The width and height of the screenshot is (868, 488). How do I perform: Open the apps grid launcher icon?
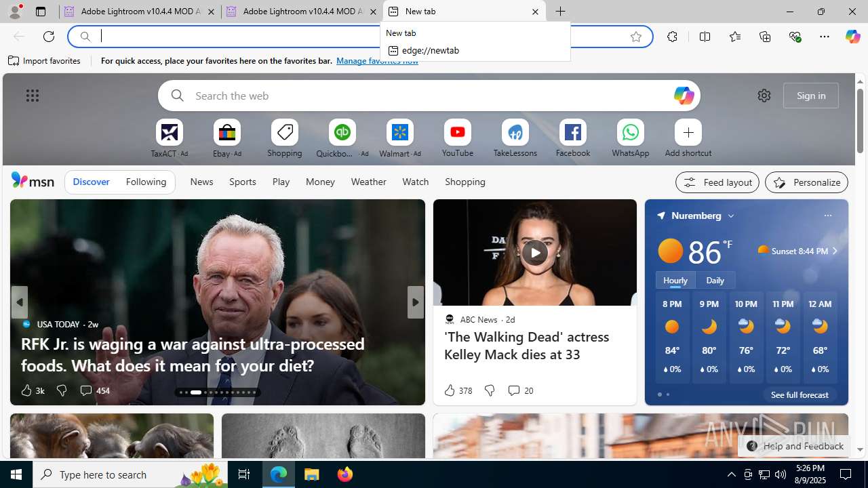pyautogui.click(x=33, y=96)
